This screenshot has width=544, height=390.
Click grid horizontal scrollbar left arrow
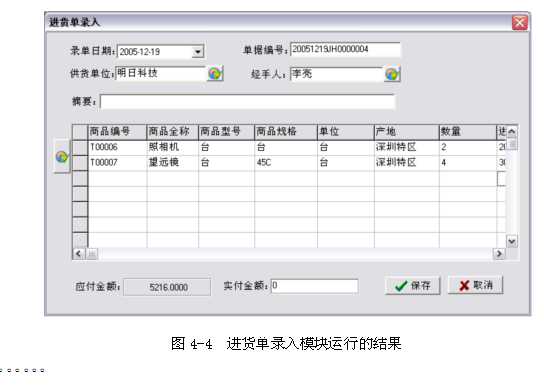click(79, 254)
